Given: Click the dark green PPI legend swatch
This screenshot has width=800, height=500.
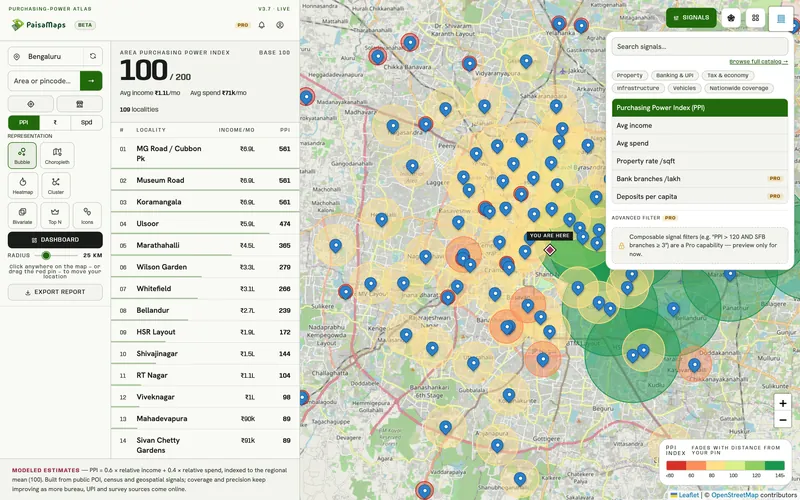Looking at the screenshot, I should 774,465.
